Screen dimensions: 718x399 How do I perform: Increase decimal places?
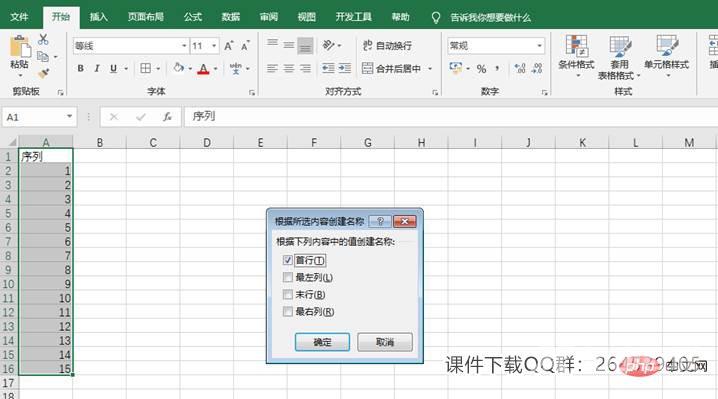tap(520, 69)
